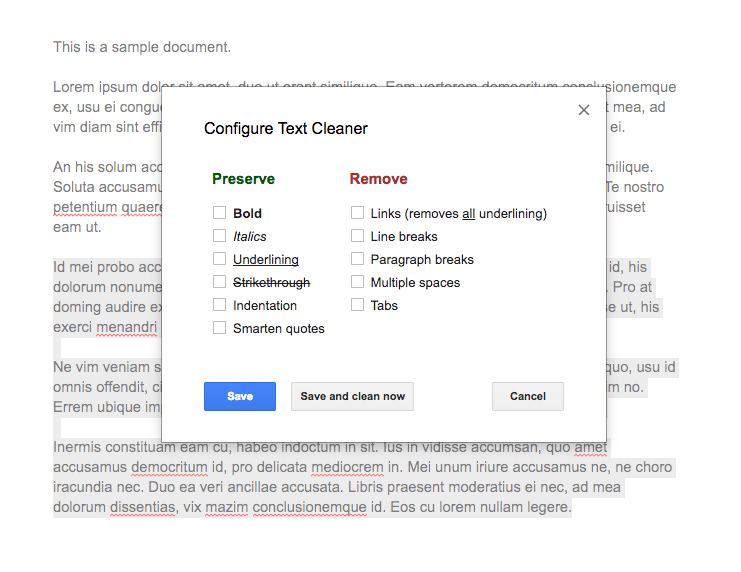Viewport: 741px width, 572px height.
Task: Enable preserving Indentation
Action: (219, 305)
